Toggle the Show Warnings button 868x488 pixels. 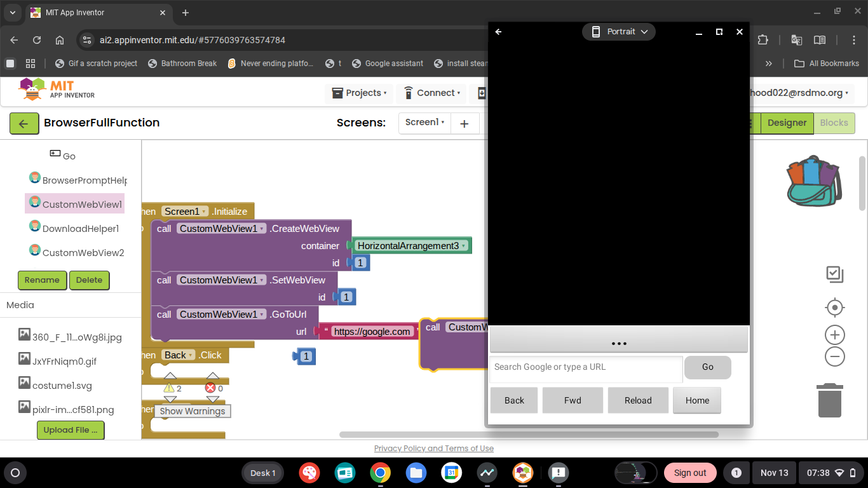click(192, 411)
